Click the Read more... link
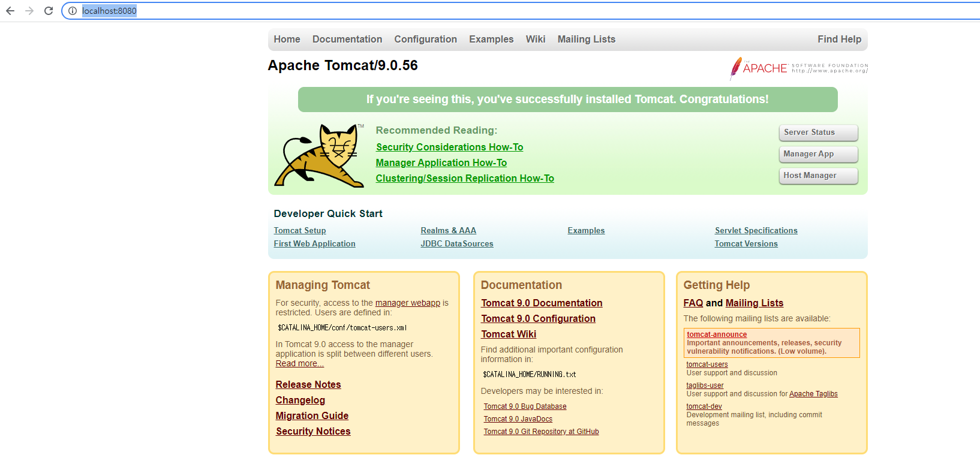The height and width of the screenshot is (470, 980). [299, 363]
